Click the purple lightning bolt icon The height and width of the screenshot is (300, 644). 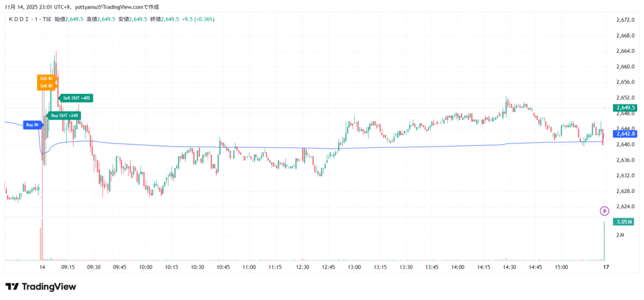pyautogui.click(x=604, y=211)
